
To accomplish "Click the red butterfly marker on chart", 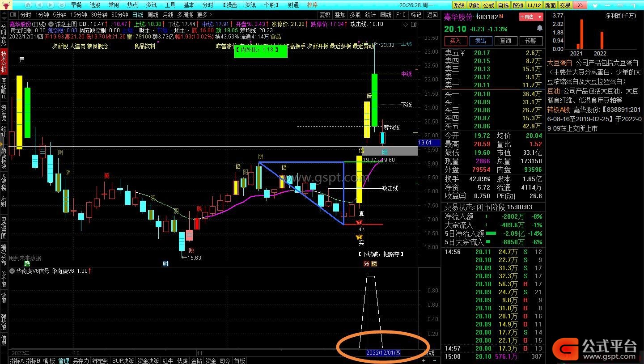I will coord(359,222).
